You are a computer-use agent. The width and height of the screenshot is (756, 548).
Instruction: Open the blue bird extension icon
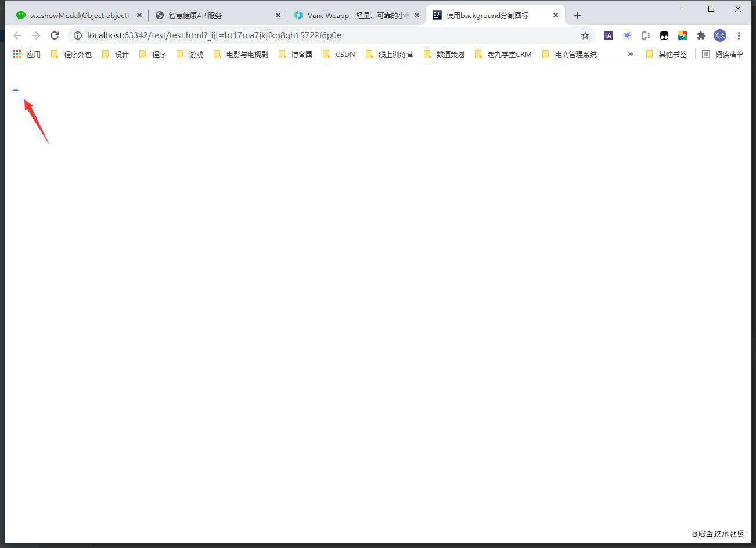coord(627,35)
